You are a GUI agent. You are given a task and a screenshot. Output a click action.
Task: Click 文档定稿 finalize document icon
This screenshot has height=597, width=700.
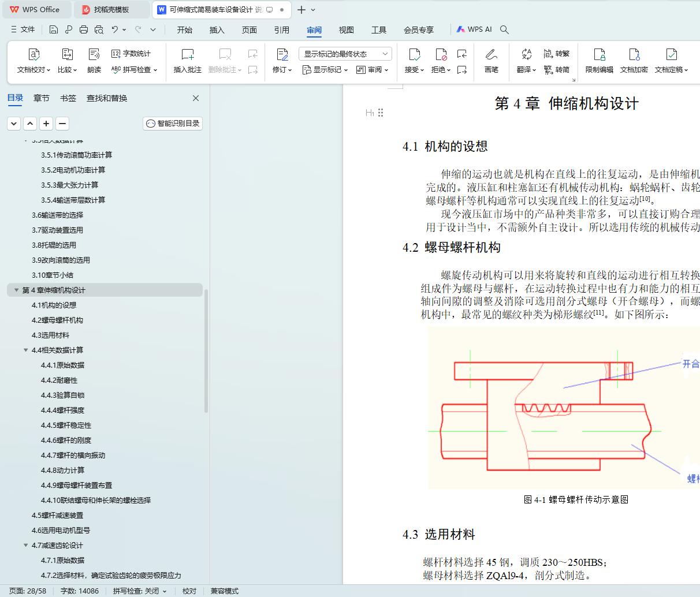point(671,54)
